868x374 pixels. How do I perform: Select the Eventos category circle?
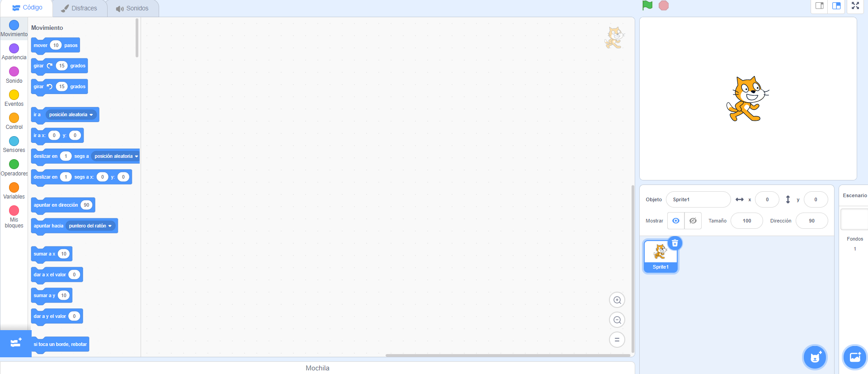point(14,95)
